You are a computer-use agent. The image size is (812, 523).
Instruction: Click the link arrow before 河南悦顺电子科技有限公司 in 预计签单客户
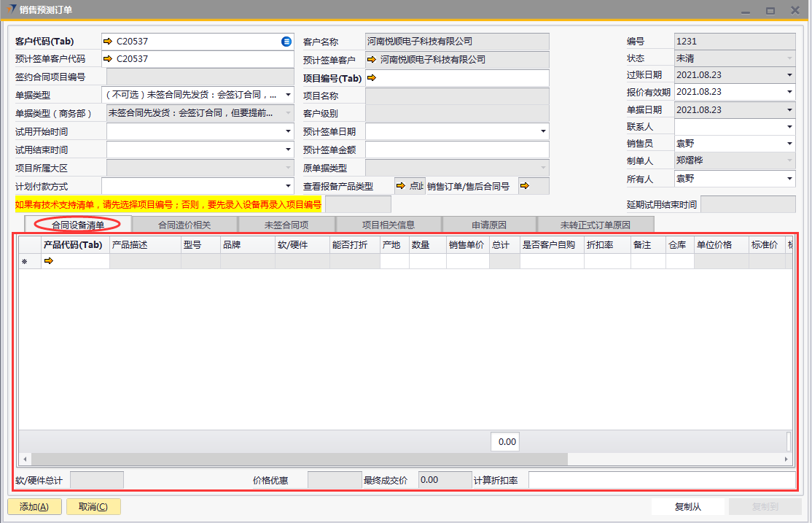point(372,60)
